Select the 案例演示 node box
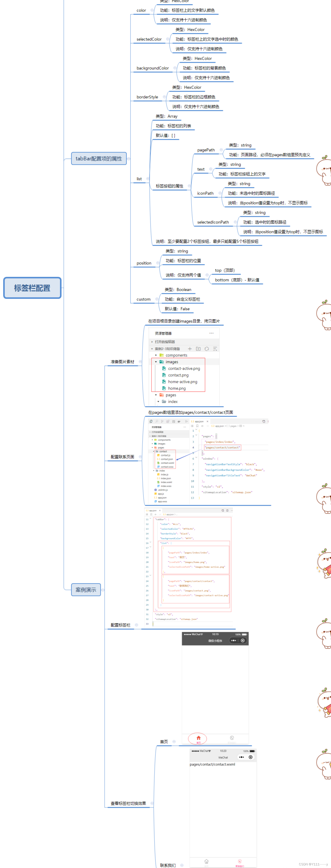Screen dimensions: 331x868 pyautogui.click(x=86, y=590)
